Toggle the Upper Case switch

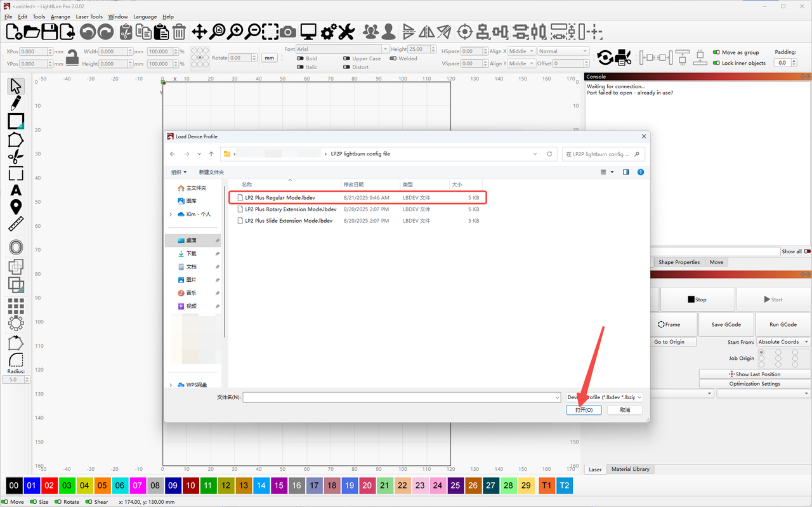[346, 58]
